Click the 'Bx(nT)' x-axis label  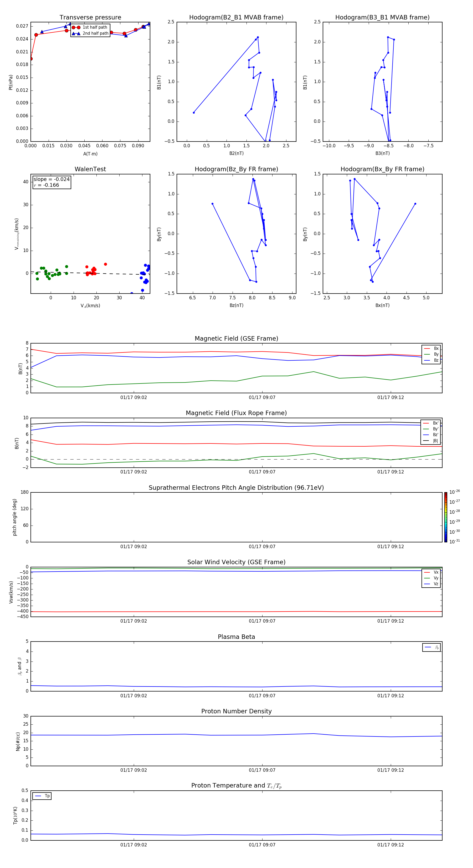382,305
